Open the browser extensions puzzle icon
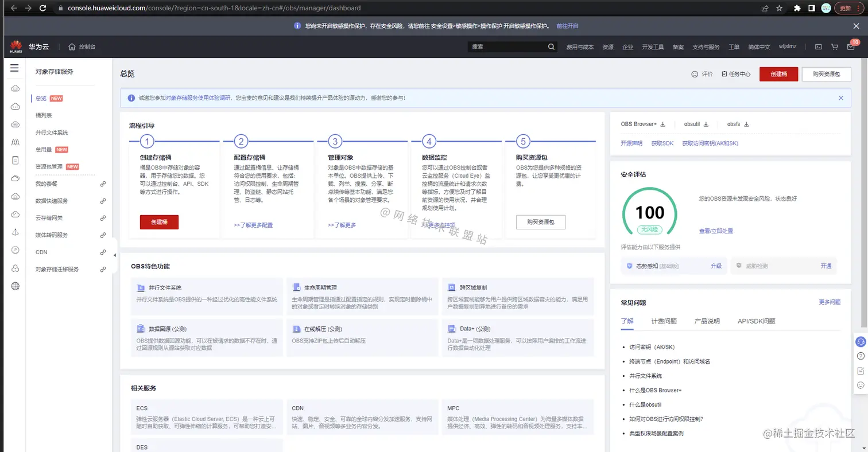Image resolution: width=868 pixels, height=452 pixels. coord(797,8)
